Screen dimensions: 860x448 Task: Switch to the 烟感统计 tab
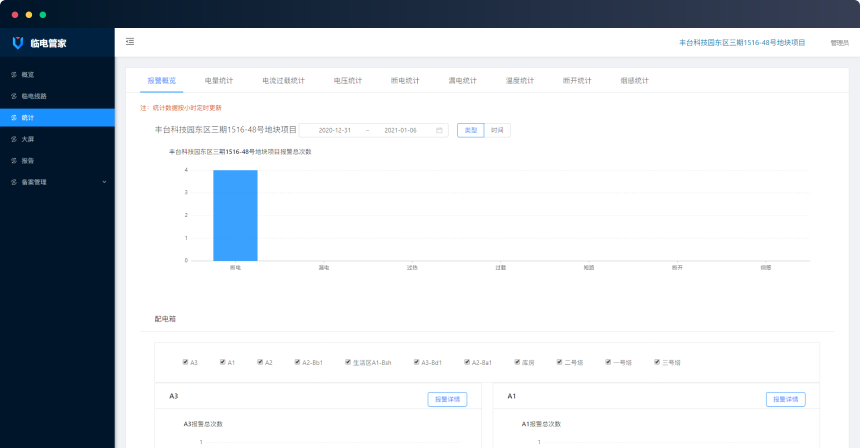pos(635,81)
